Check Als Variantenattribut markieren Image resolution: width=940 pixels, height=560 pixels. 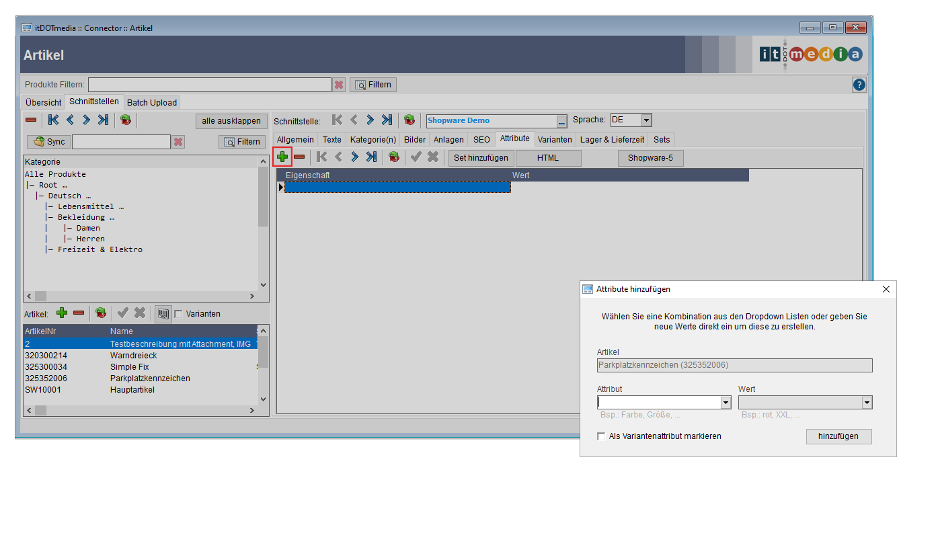[x=601, y=436]
